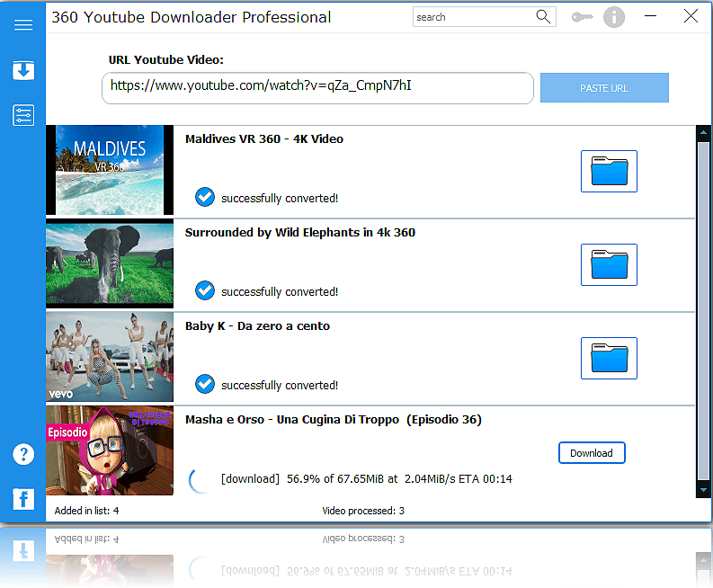Click 'Video processed: 3' status text
The height and width of the screenshot is (588, 713).
pos(363,511)
